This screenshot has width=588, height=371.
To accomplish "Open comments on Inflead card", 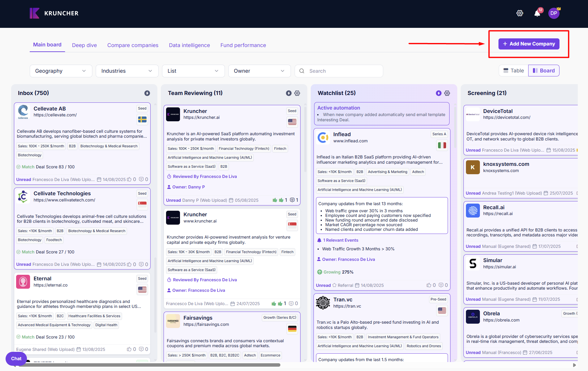I will point(441,285).
